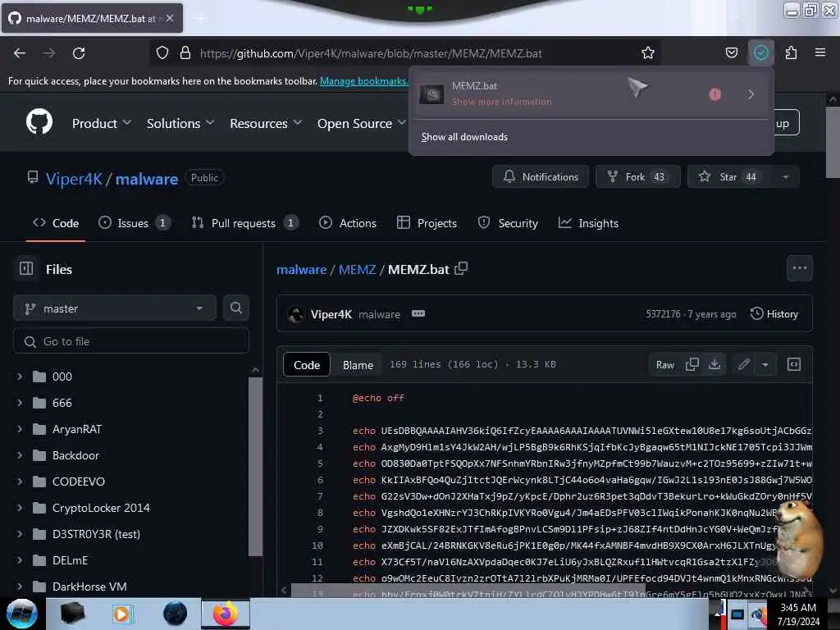Select the Code view toggle

[307, 365]
